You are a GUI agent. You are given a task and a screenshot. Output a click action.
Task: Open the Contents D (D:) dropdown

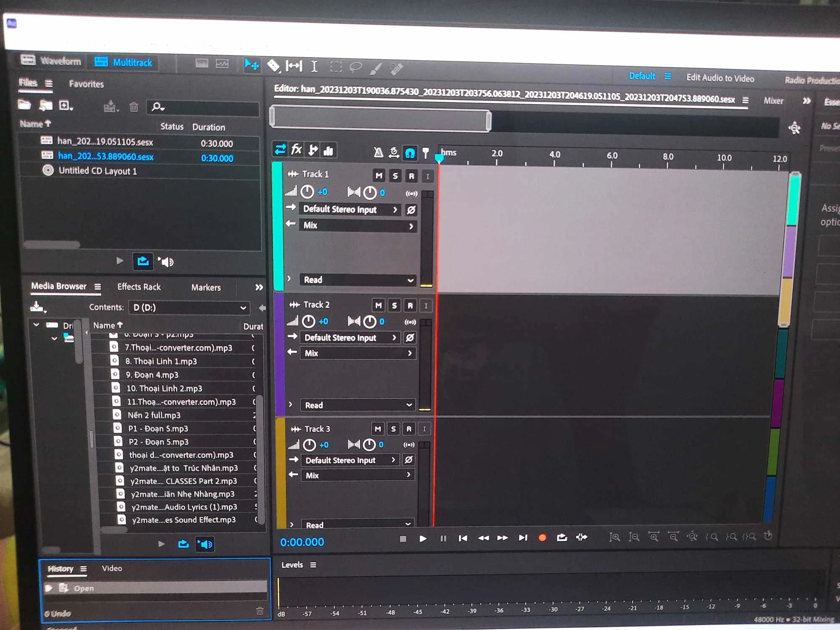(189, 308)
